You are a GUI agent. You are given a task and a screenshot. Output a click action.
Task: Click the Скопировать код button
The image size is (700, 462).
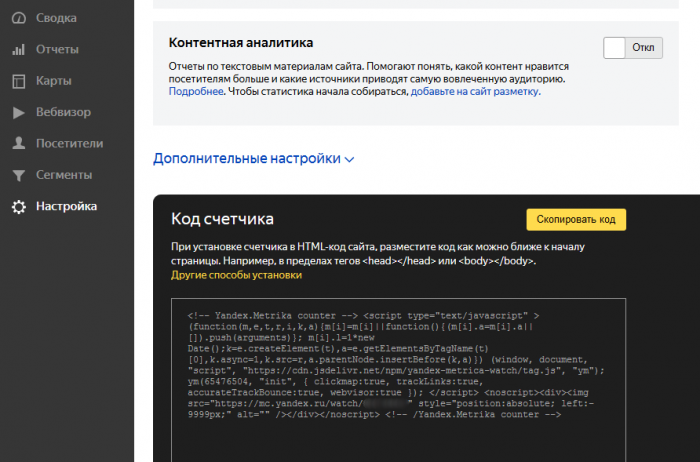coord(576,220)
